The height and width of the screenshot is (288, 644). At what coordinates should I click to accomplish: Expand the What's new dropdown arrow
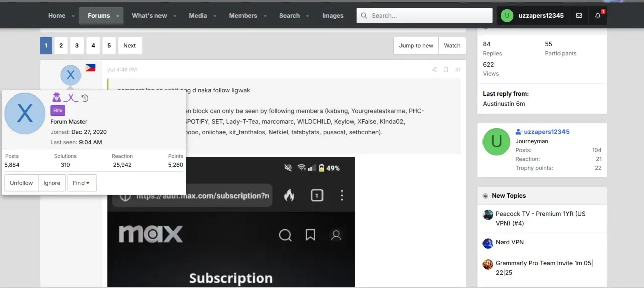175,16
